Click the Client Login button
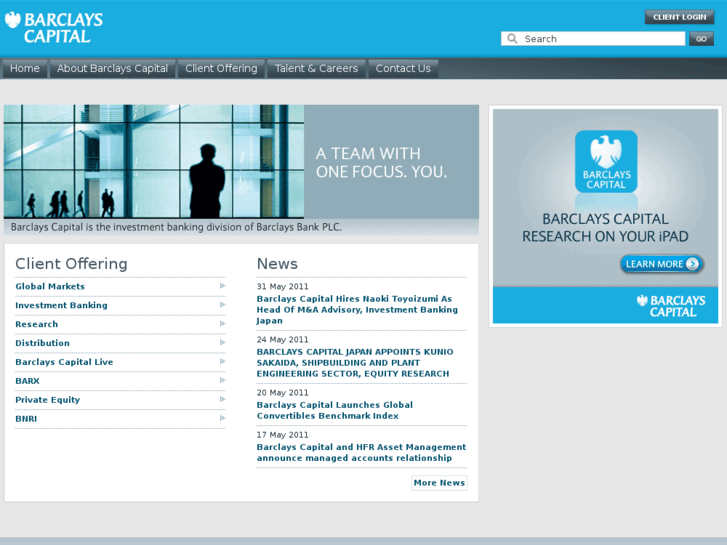The image size is (727, 545). point(679,17)
